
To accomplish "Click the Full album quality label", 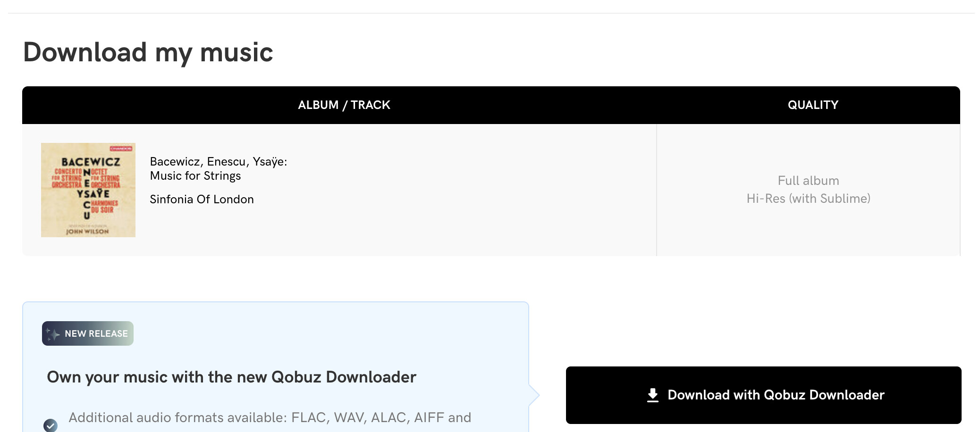I will tap(808, 181).
